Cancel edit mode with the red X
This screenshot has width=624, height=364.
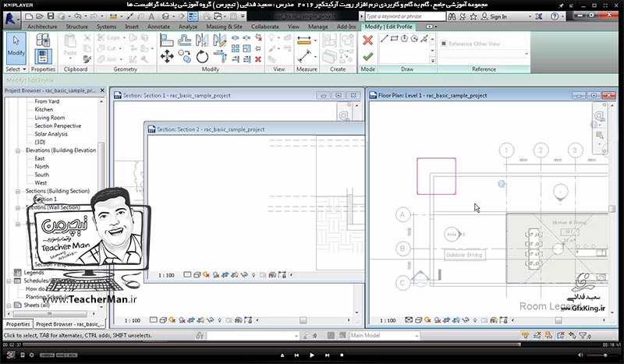pos(367,41)
